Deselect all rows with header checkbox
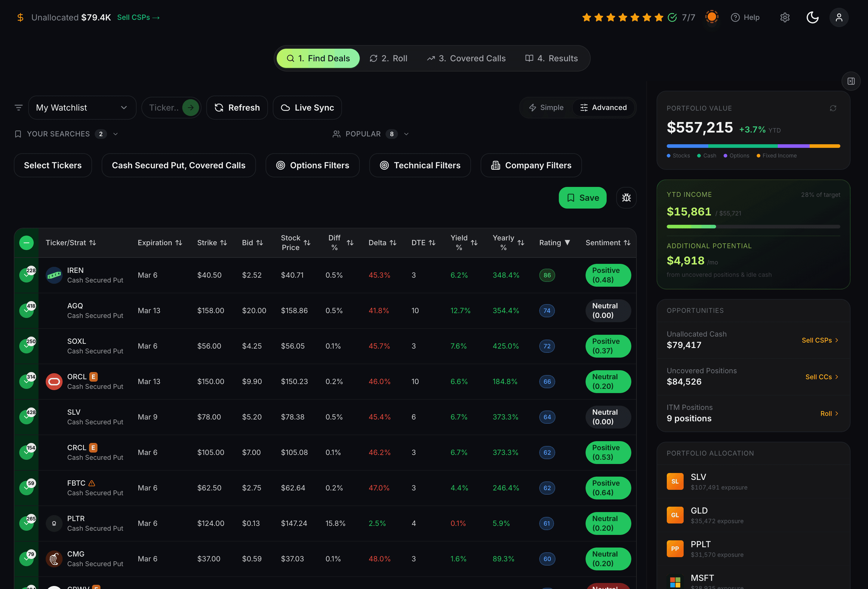Screen dimensions: 868x589 26,243
